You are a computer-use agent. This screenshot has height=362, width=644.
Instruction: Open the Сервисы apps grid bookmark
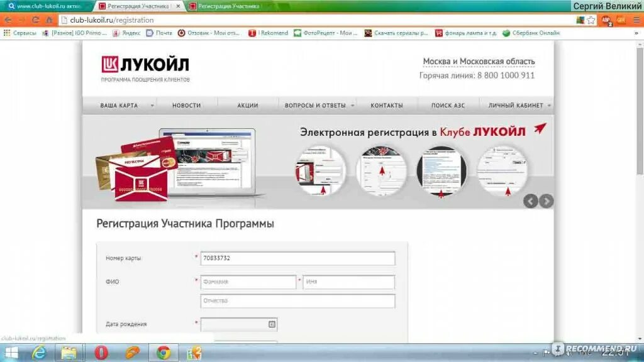pyautogui.click(x=19, y=33)
